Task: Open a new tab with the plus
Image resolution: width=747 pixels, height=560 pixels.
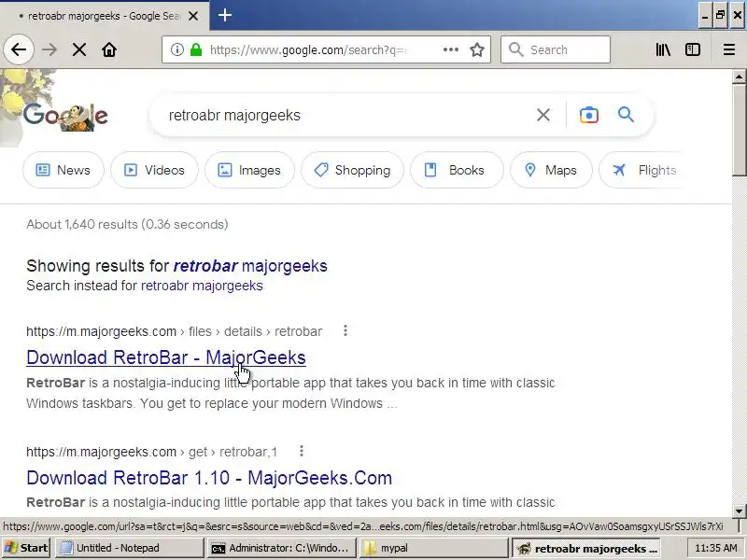Action: (225, 15)
